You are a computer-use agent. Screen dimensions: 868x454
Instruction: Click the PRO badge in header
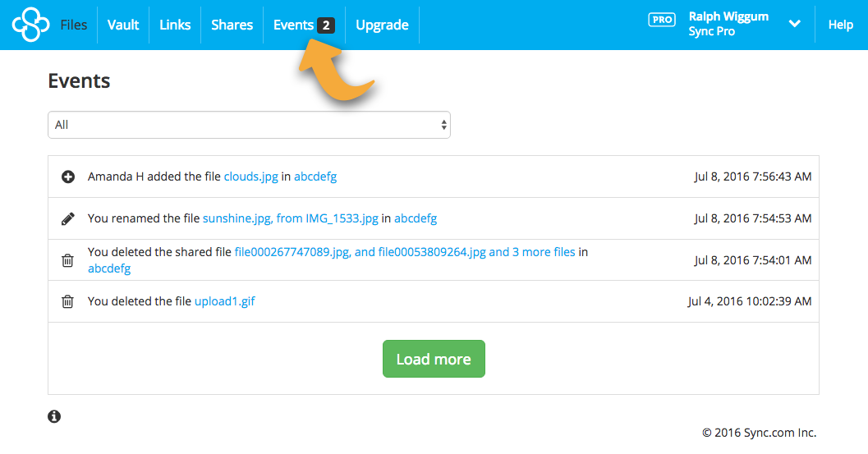click(x=661, y=20)
